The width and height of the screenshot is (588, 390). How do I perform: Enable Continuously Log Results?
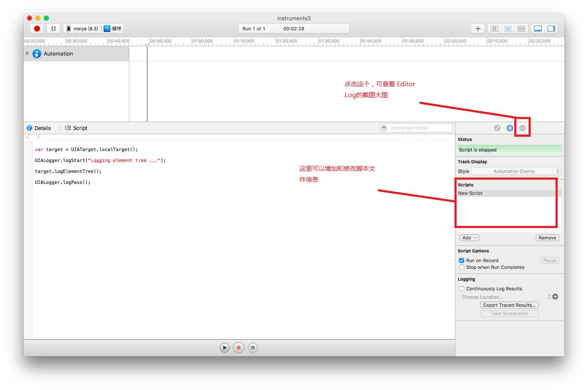point(462,289)
